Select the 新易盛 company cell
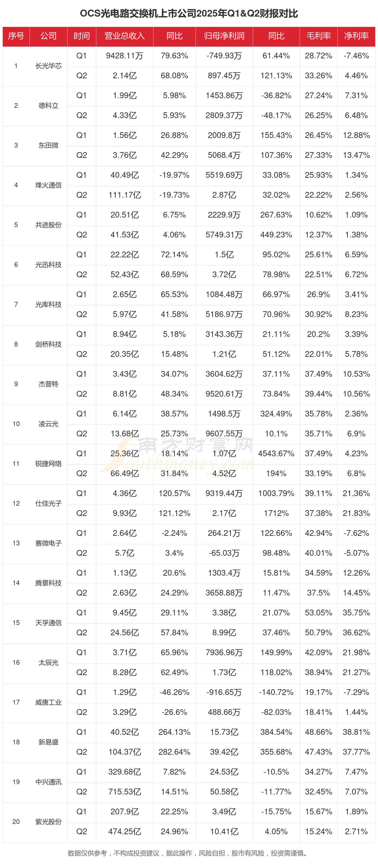 48,742
